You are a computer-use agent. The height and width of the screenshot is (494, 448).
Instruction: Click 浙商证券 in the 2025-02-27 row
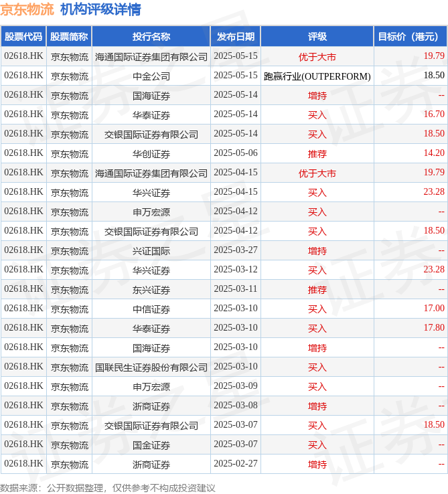[x=151, y=465]
